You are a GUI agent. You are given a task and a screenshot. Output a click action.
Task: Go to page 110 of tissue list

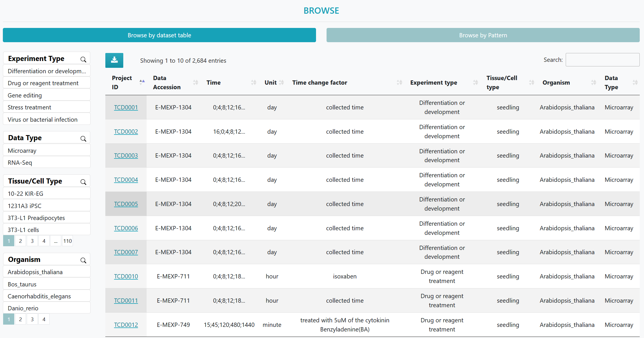pyautogui.click(x=67, y=241)
